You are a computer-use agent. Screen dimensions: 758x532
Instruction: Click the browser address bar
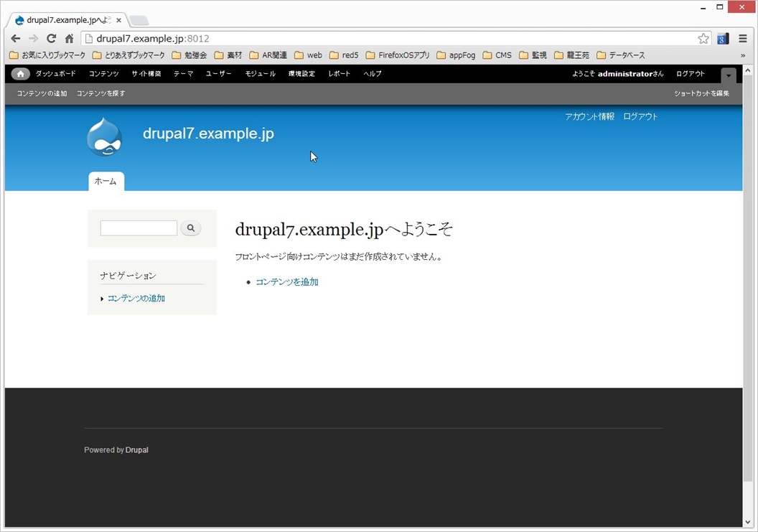(392, 39)
